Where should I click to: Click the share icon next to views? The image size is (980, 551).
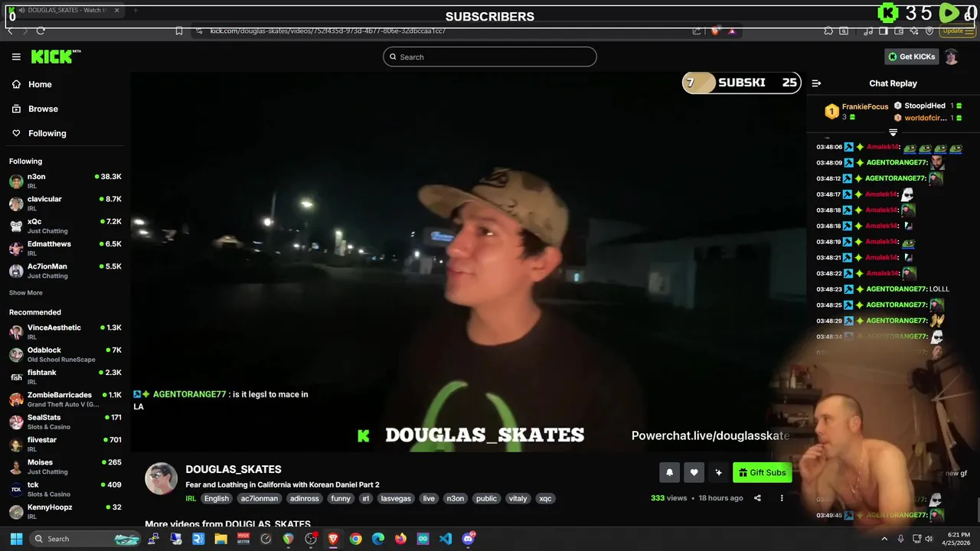coord(757,498)
